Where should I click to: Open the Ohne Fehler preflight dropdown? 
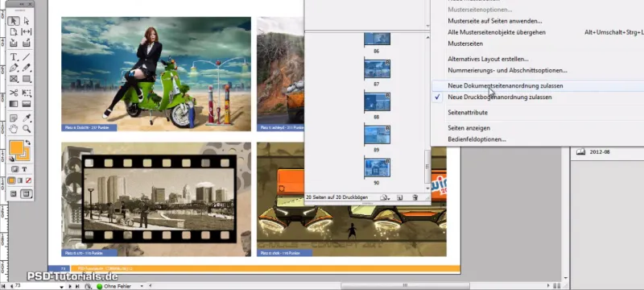[142, 286]
